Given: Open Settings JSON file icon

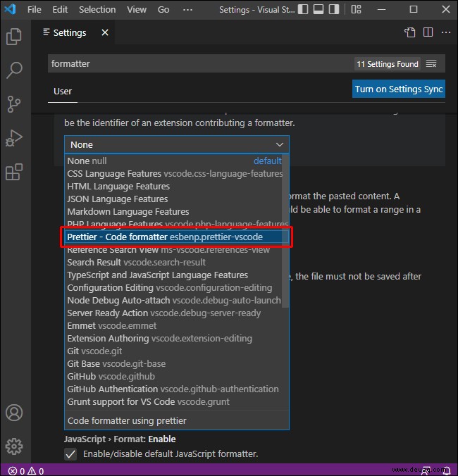Looking at the screenshot, I should [409, 32].
